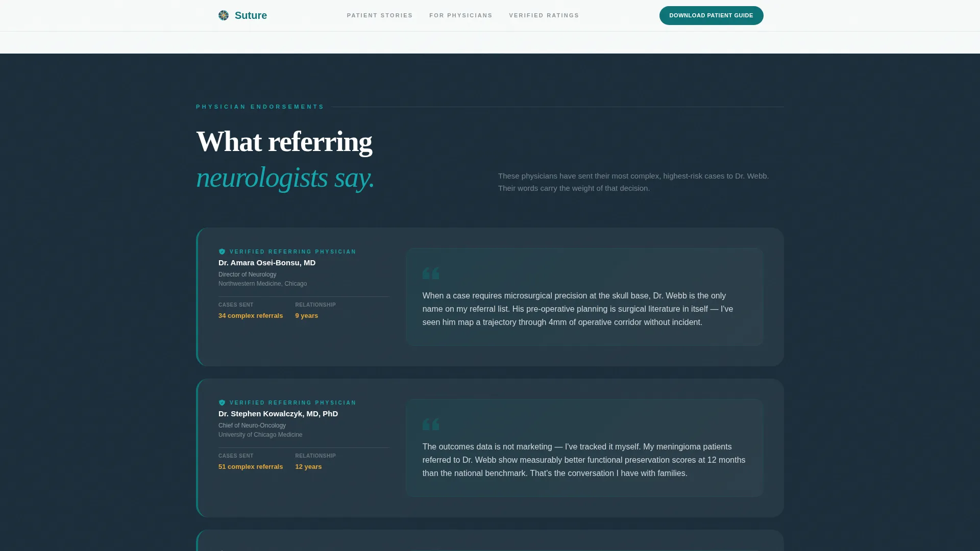Viewport: 980px width, 551px height.
Task: Click the italic 'neurologists say.' heading
Action: tap(285, 178)
